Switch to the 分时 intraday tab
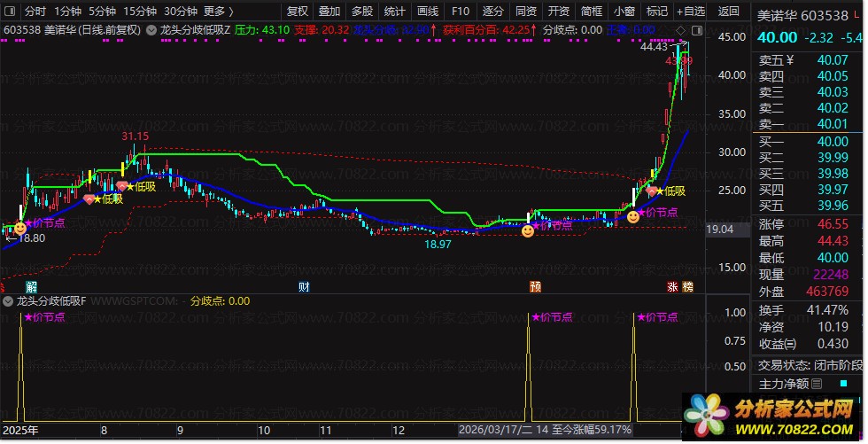 click(35, 12)
